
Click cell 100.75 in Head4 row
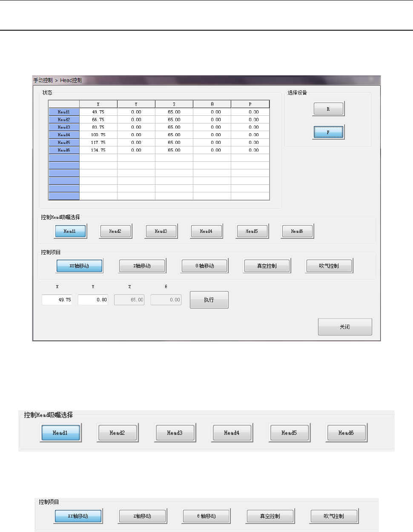[98, 135]
